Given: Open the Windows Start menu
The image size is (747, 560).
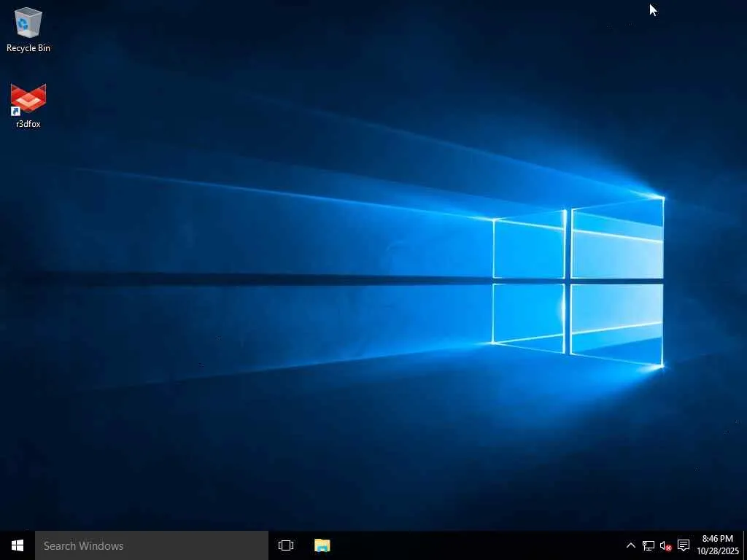Looking at the screenshot, I should coord(18,545).
